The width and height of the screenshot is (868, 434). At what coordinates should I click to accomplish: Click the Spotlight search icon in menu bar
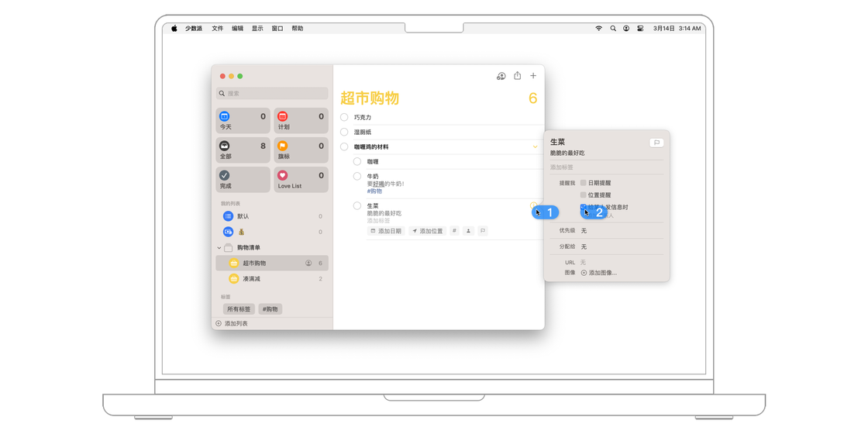[613, 28]
